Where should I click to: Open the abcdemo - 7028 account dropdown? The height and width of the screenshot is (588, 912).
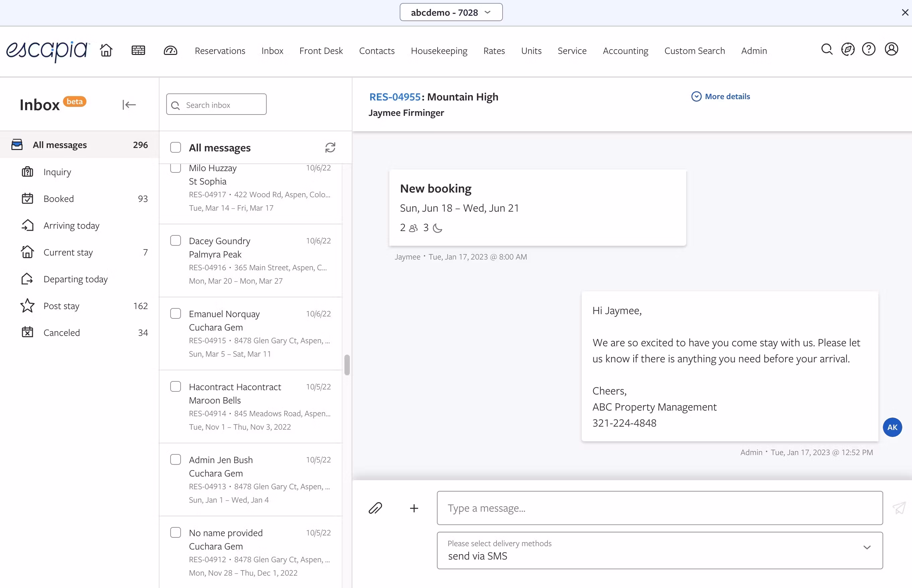pyautogui.click(x=451, y=13)
